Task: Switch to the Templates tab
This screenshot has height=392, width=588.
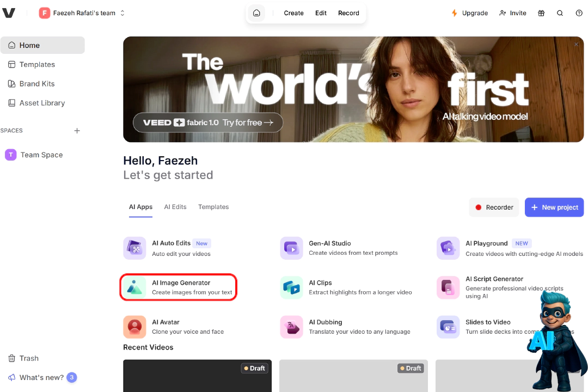Action: point(213,207)
